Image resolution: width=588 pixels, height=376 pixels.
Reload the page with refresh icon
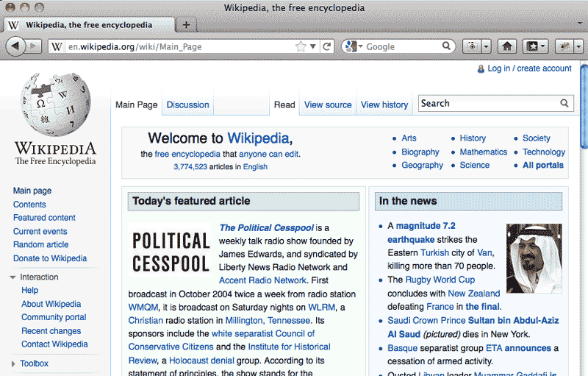326,46
